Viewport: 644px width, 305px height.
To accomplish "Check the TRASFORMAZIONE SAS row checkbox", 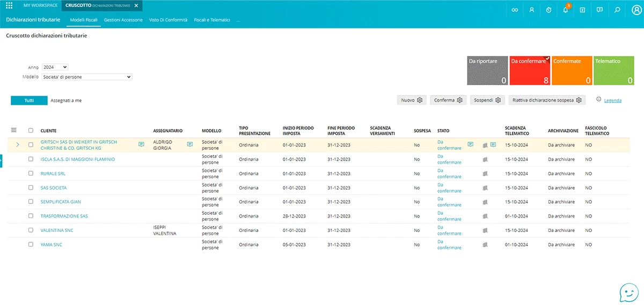I will [31, 216].
